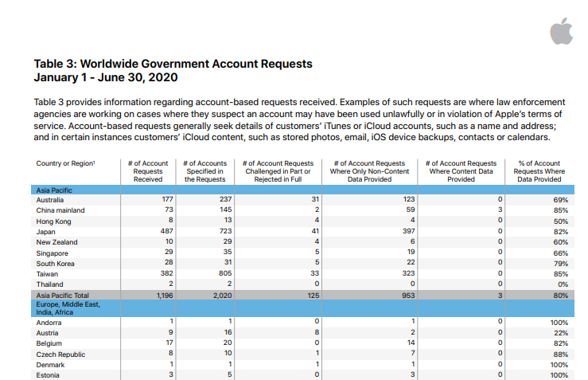Image resolution: width=588 pixels, height=380 pixels.
Task: Click the '# of Account Requests Received' header
Action: coord(148,171)
